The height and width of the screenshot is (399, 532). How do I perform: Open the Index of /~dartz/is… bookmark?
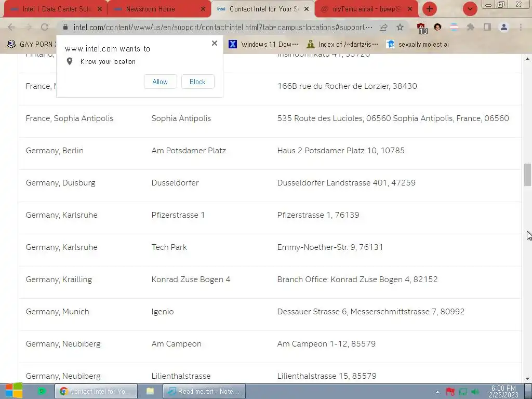[342, 44]
